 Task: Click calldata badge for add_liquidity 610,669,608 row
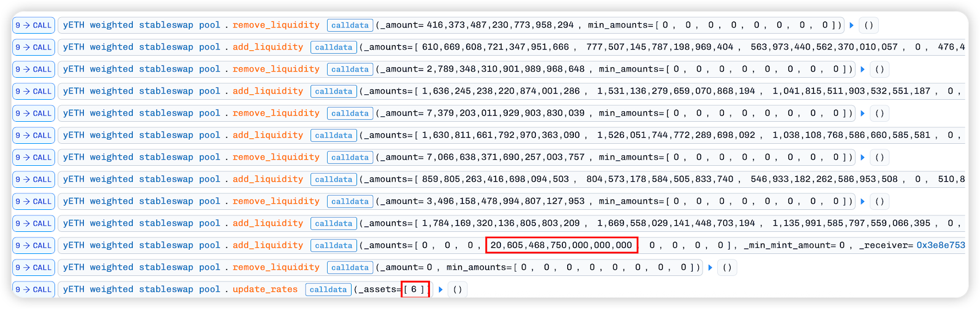click(333, 48)
